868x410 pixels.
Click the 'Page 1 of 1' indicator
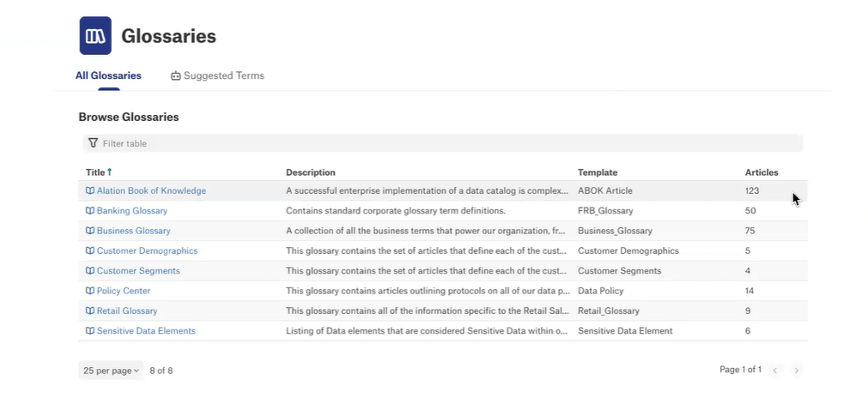(x=741, y=369)
